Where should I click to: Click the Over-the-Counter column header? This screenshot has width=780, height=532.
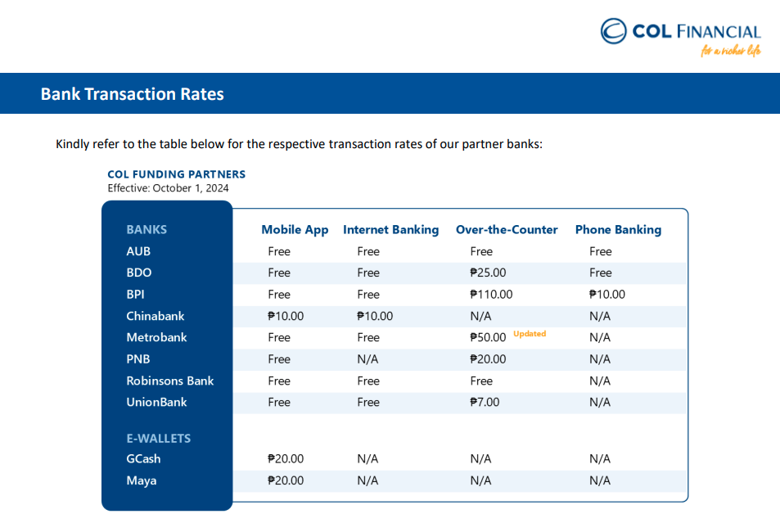tap(507, 230)
